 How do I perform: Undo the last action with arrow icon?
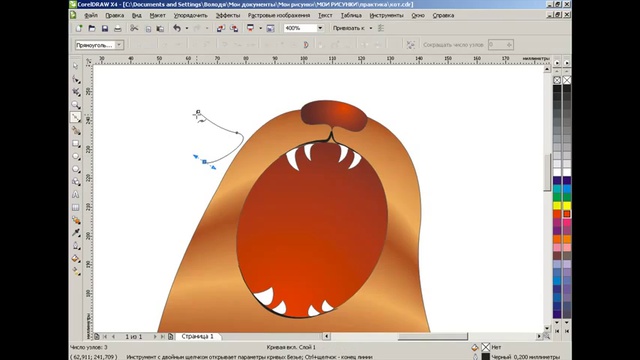(x=177, y=28)
